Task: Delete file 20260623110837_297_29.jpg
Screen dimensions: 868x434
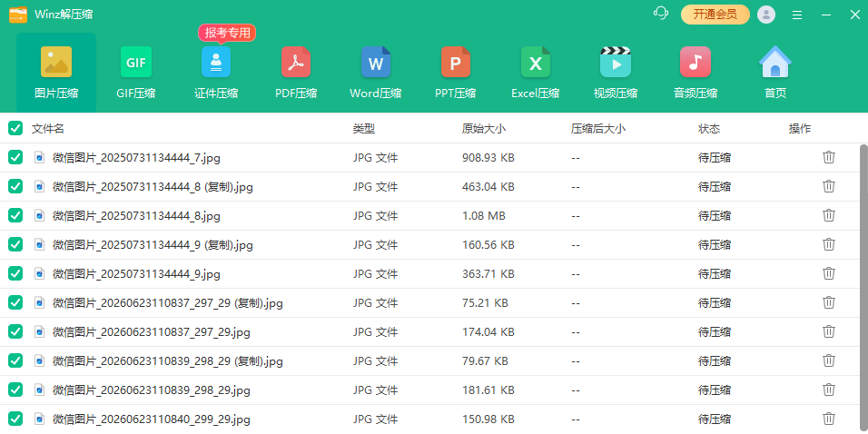Action: pyautogui.click(x=829, y=331)
